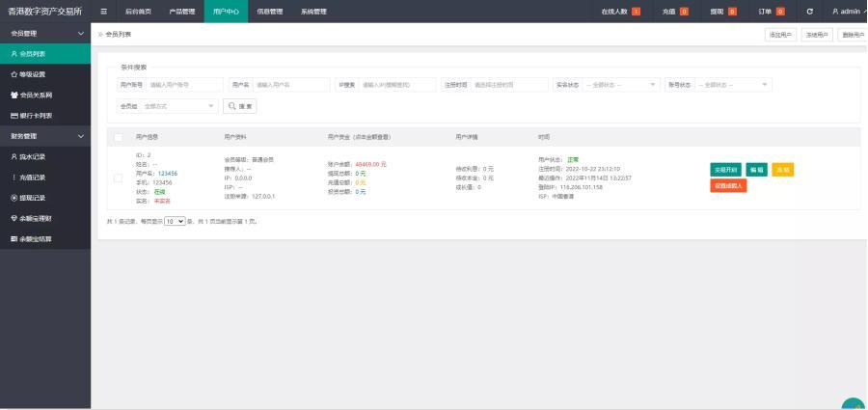This screenshot has height=410, width=868.
Task: Click the green 编辑 button in user row
Action: (757, 170)
